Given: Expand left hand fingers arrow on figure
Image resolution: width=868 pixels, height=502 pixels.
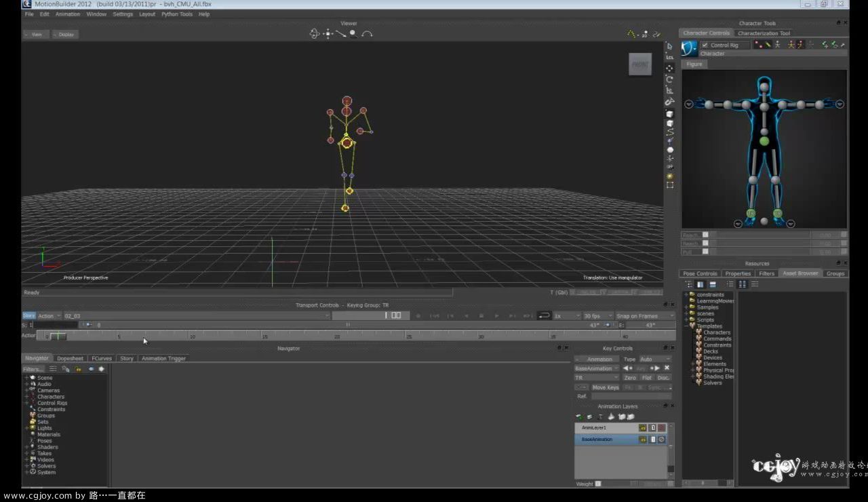Looking at the screenshot, I should point(840,104).
